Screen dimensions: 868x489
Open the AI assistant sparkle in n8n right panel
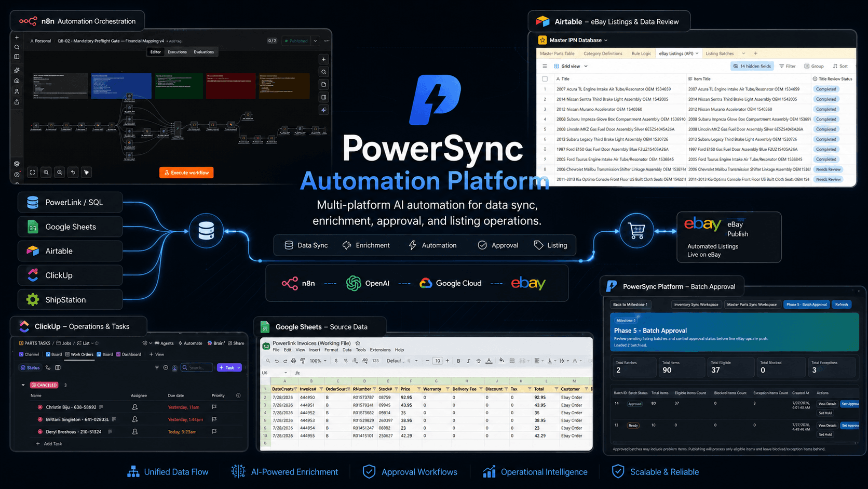323,110
